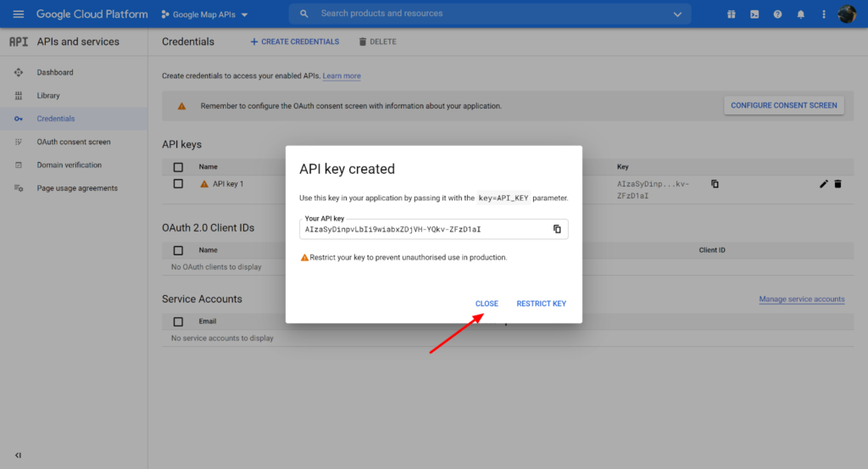Open Page usage agreements page
868x469 pixels.
coord(77,188)
